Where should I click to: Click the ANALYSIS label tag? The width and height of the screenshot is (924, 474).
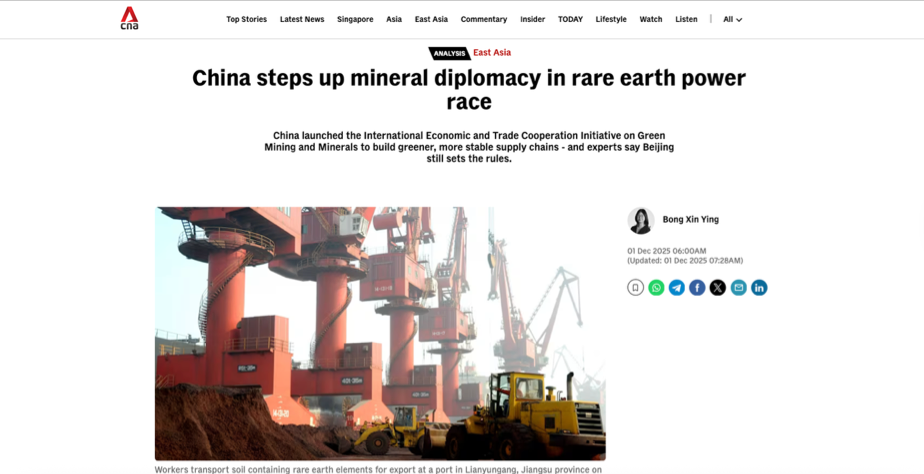click(449, 53)
